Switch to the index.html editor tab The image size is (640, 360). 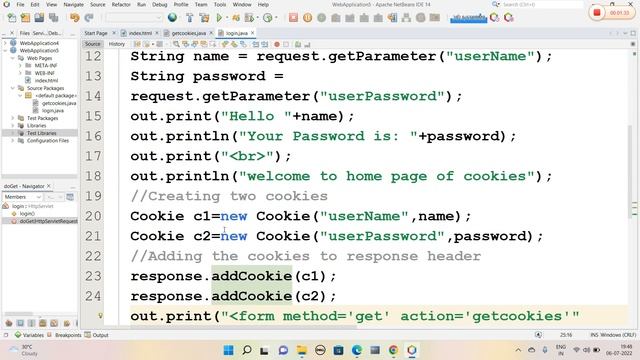pyautogui.click(x=140, y=33)
